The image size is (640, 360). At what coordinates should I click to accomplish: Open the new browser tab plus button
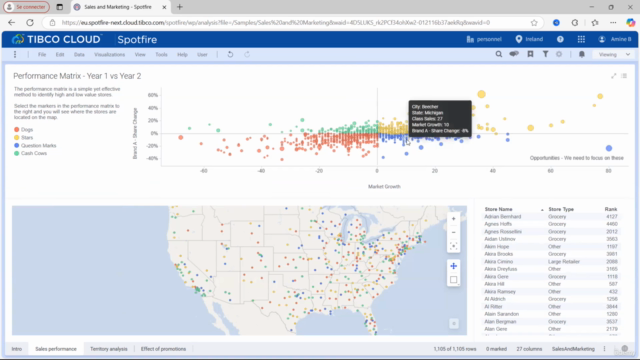(180, 7)
